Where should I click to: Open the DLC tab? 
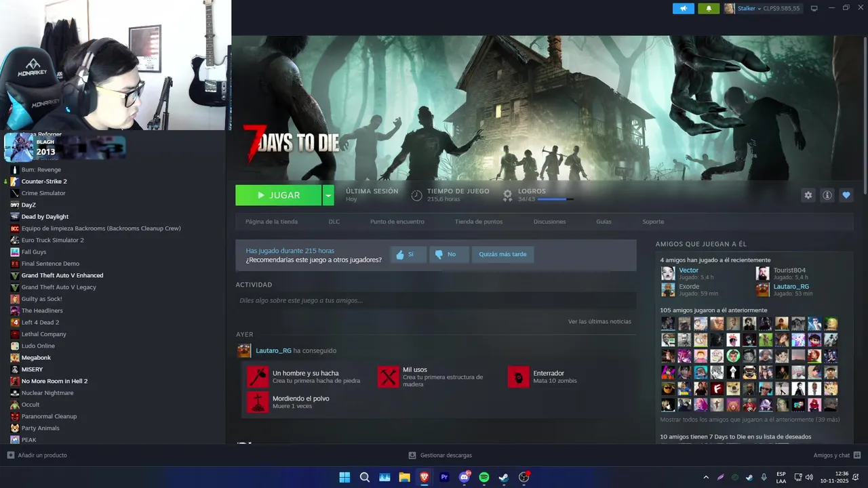(334, 222)
